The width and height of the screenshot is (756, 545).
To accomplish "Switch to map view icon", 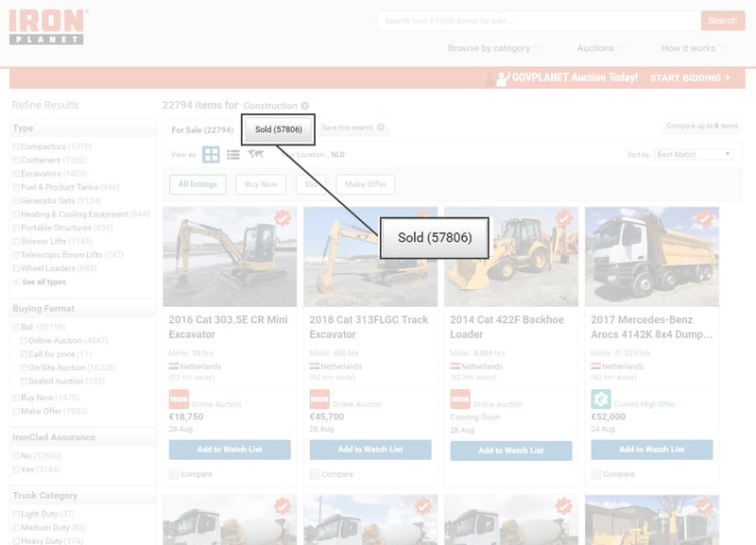I will (255, 154).
